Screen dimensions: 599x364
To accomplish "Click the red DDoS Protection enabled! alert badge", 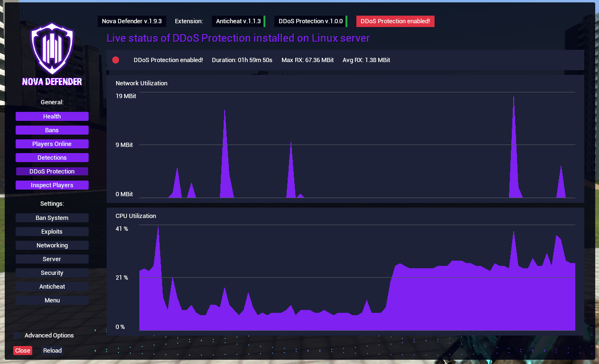I will click(395, 21).
